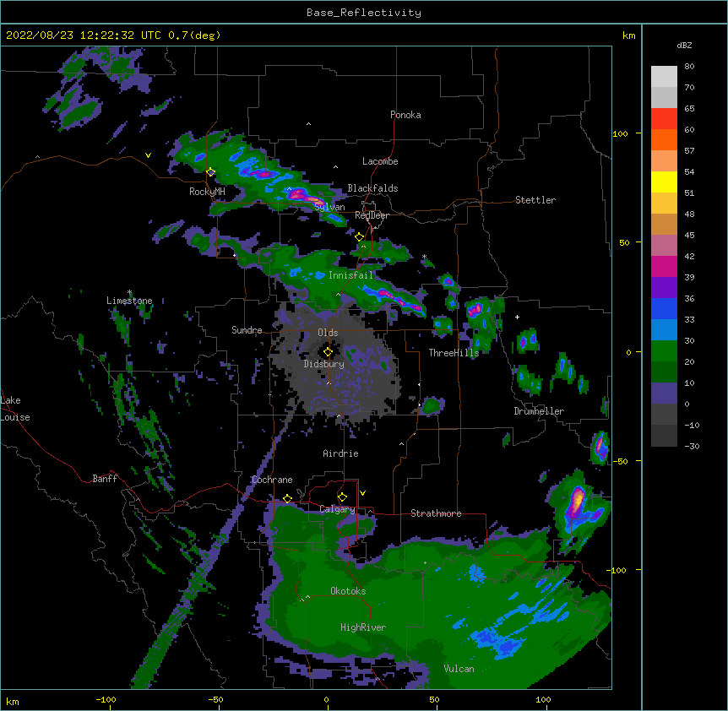This screenshot has height=711, width=728.
Task: Click the HighRiver label
Action: point(363,627)
